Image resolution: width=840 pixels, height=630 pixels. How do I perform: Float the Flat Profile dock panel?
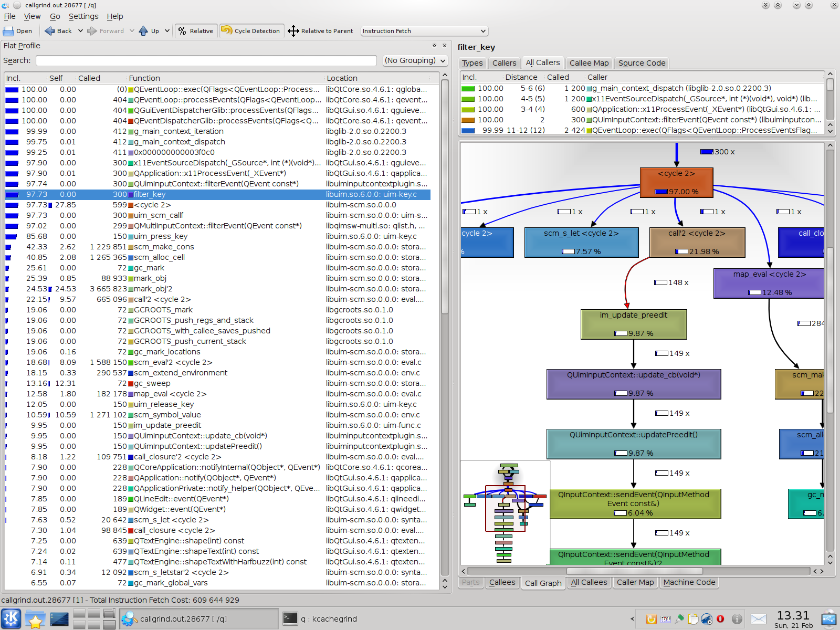tap(434, 46)
